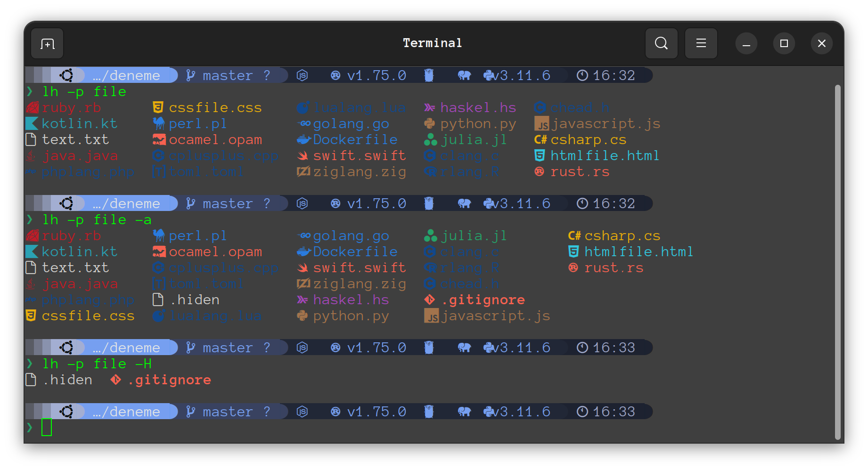Click the Julia dots icon in first listing

click(x=430, y=139)
